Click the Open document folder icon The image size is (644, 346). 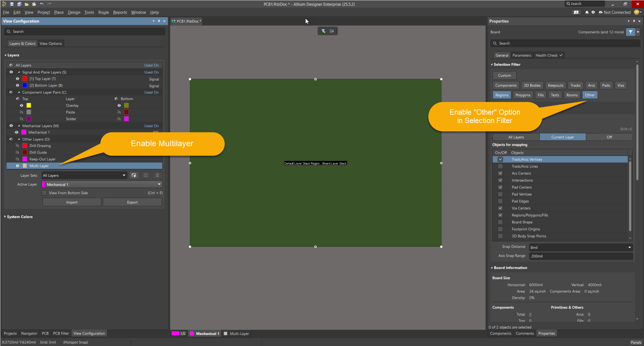[x=26, y=4]
